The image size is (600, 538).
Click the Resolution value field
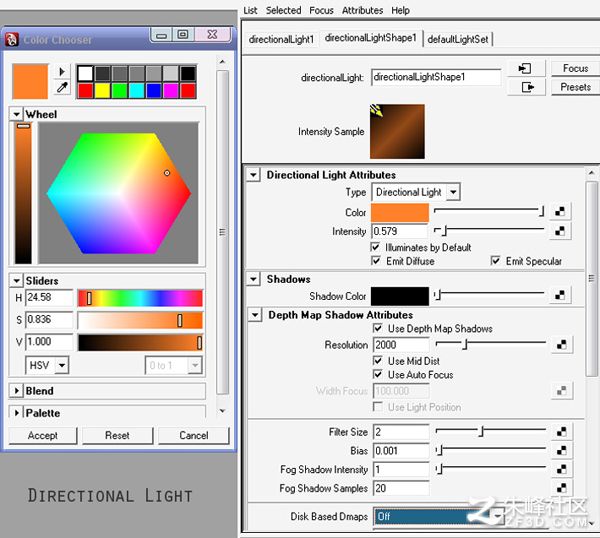click(x=401, y=345)
